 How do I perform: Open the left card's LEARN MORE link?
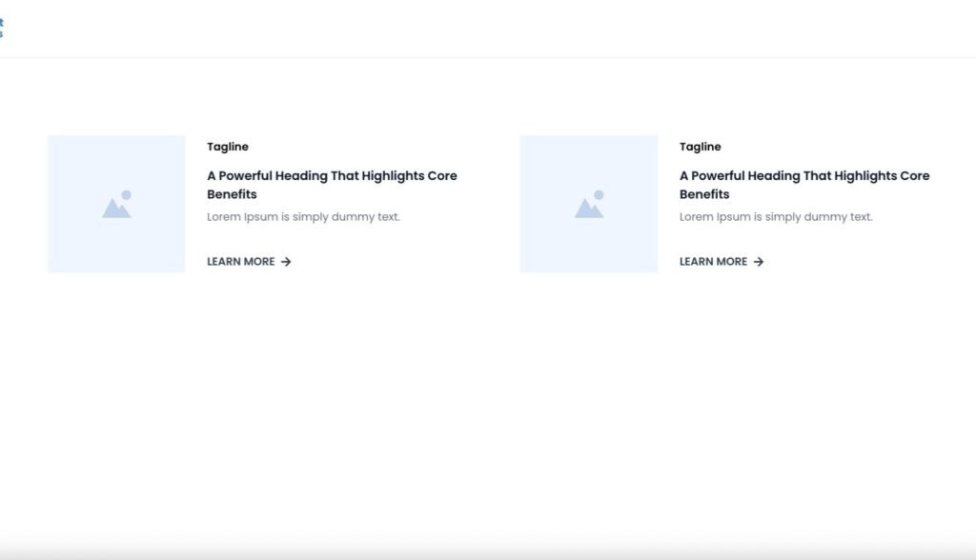coord(241,262)
